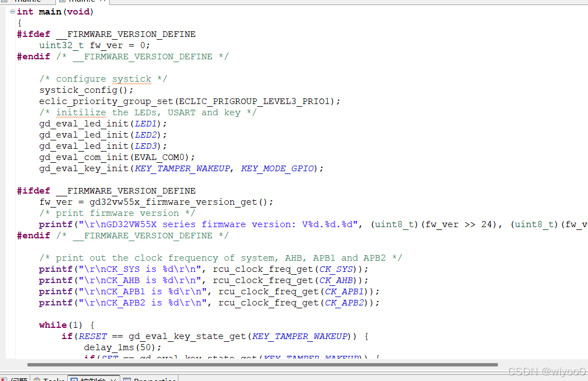The image size is (588, 381).
Task: Open the 问题 problems tab
Action: (14, 379)
